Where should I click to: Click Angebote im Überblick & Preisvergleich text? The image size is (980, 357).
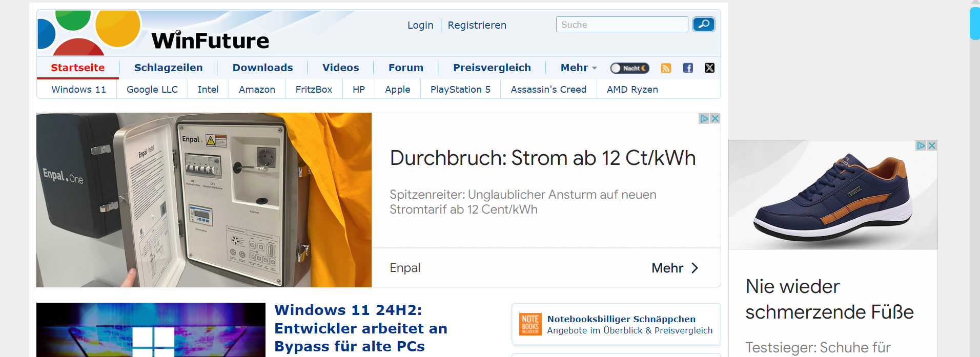click(629, 330)
